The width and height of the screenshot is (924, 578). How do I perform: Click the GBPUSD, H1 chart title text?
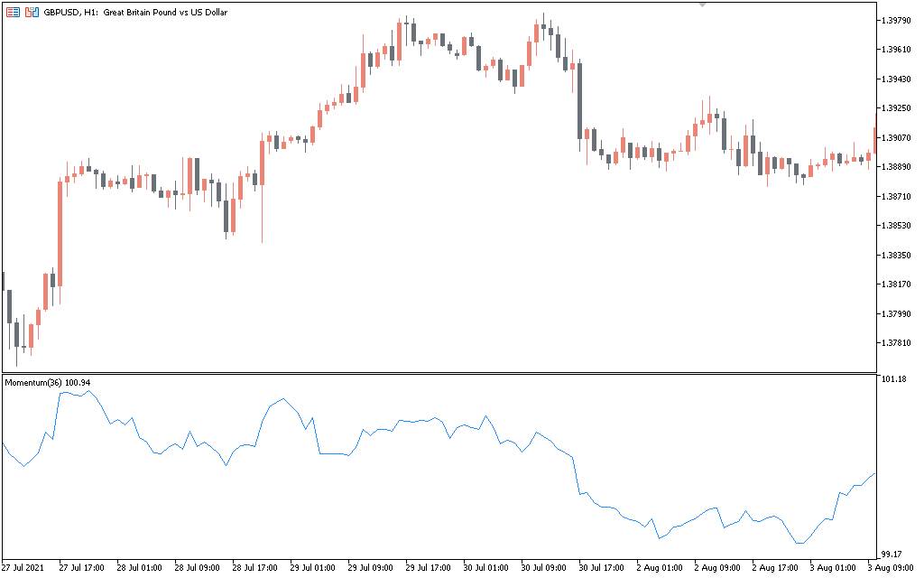coord(135,13)
